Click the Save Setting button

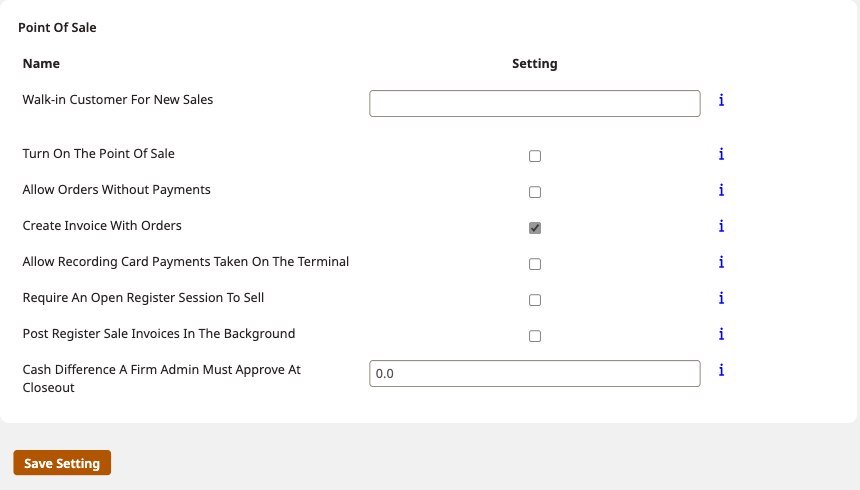(62, 463)
